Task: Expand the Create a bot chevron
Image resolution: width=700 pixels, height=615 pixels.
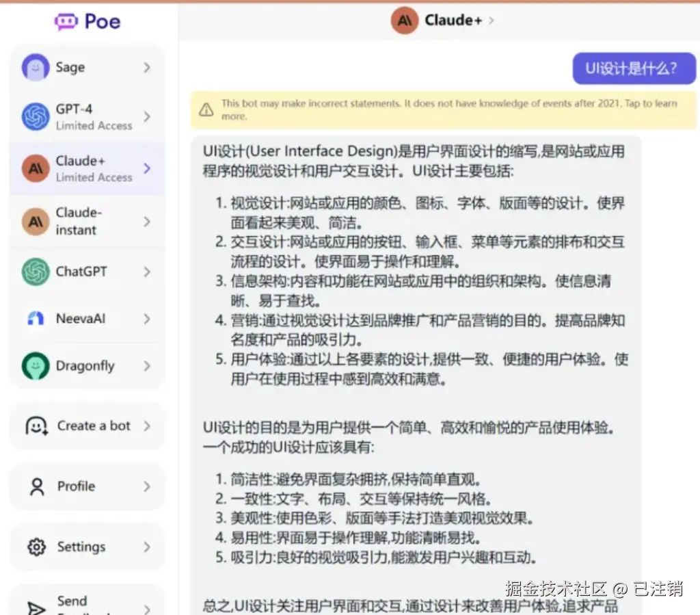Action: (147, 426)
